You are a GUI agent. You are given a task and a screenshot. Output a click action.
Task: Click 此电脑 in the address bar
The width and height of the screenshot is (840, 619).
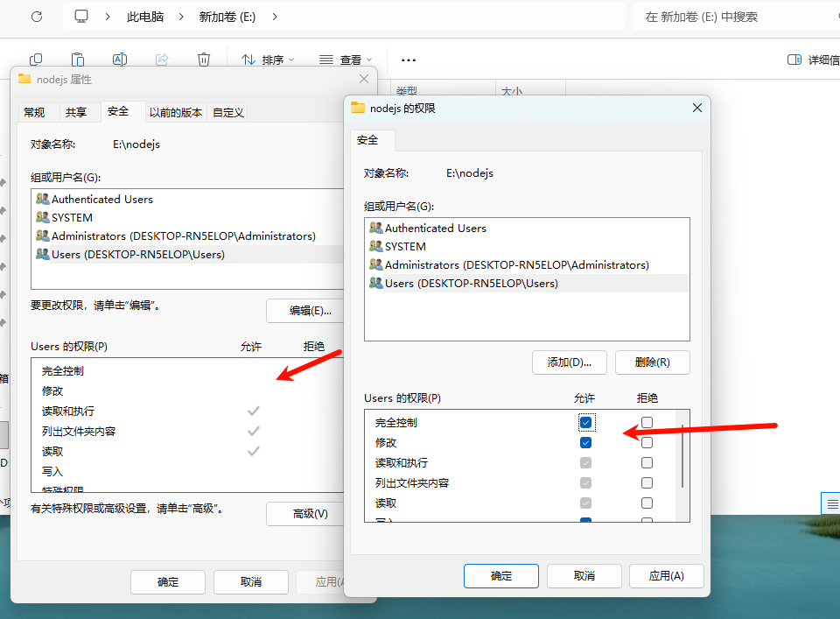[145, 17]
